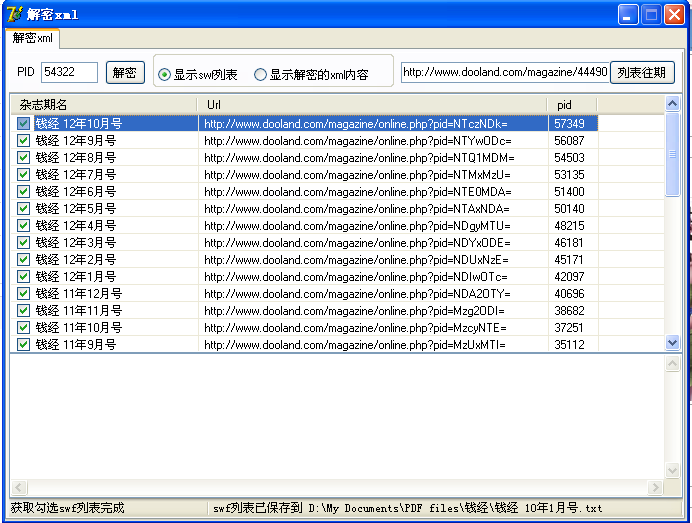The height and width of the screenshot is (523, 692).
Task: Click the 解密 button
Action: click(125, 72)
